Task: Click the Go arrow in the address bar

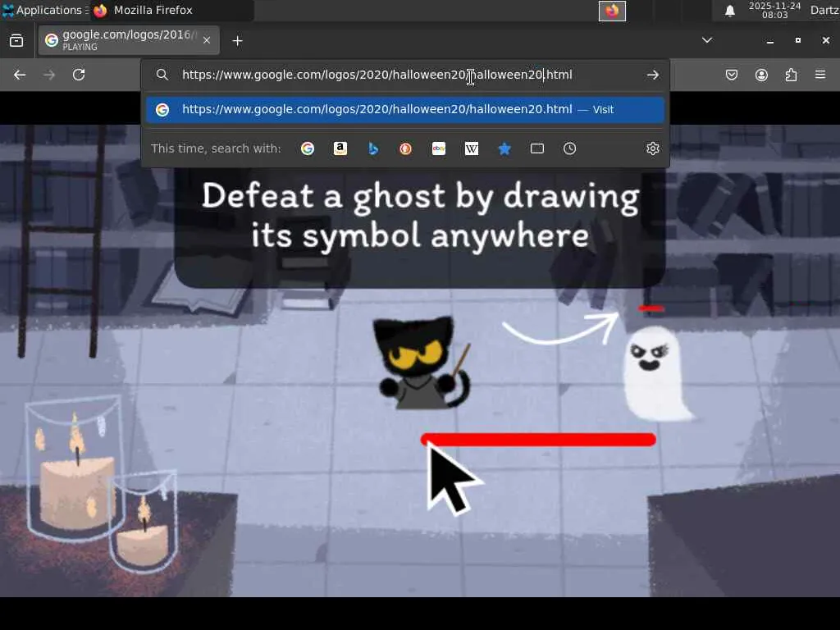Action: click(652, 75)
